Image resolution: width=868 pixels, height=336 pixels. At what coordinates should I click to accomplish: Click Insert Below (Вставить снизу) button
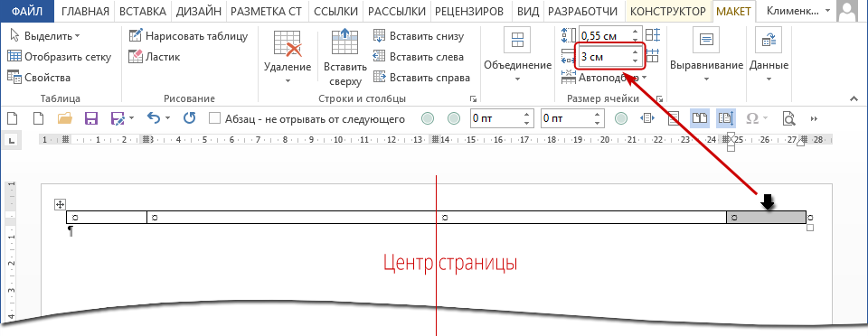click(419, 36)
